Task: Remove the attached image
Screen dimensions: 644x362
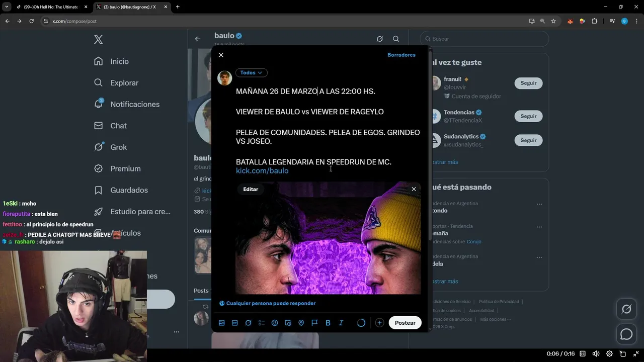Action: click(414, 189)
